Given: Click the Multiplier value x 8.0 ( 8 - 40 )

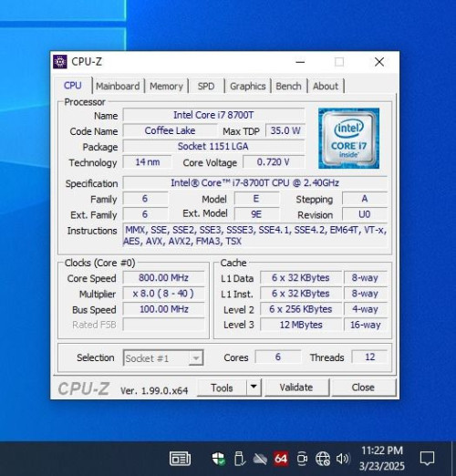Looking at the screenshot, I should 163,294.
